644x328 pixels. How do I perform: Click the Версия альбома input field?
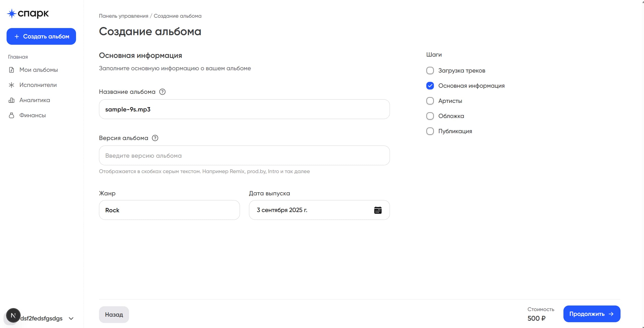point(244,155)
